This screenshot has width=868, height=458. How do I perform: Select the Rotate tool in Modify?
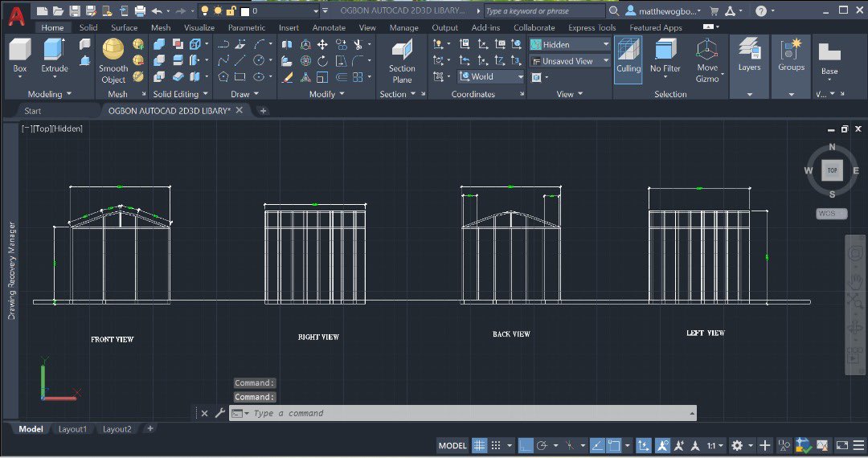point(322,61)
